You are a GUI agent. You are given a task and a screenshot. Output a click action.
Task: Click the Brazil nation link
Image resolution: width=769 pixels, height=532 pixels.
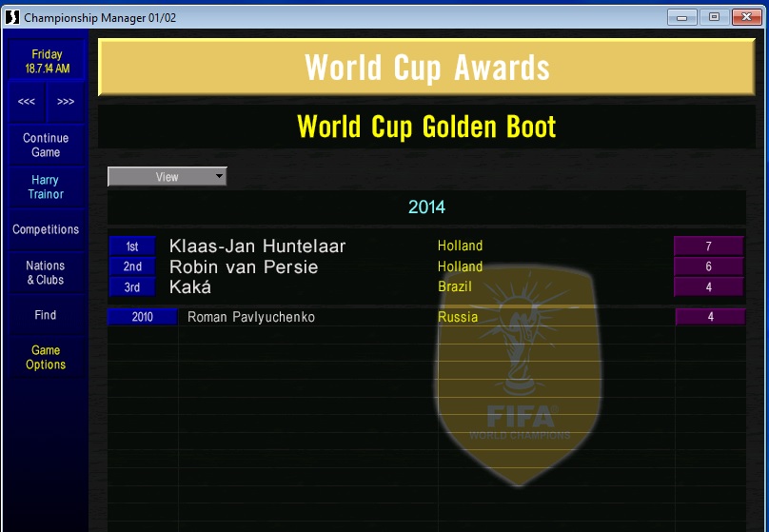(455, 286)
